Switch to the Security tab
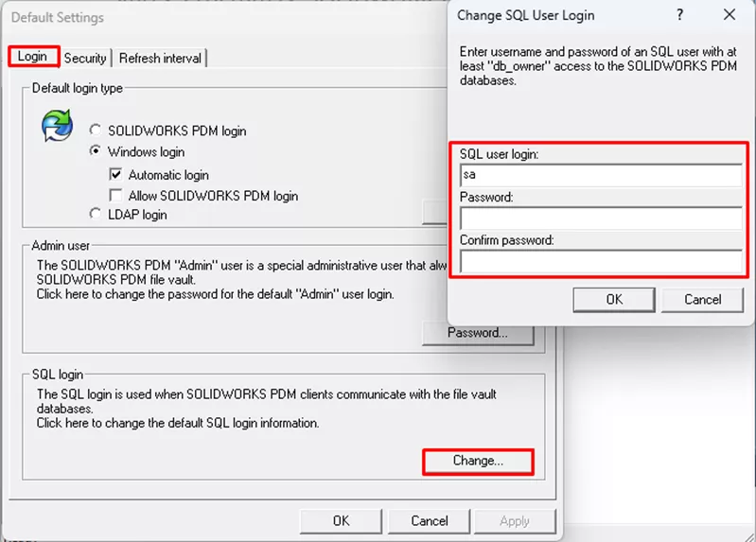Viewport: 756px width, 542px height. [85, 58]
